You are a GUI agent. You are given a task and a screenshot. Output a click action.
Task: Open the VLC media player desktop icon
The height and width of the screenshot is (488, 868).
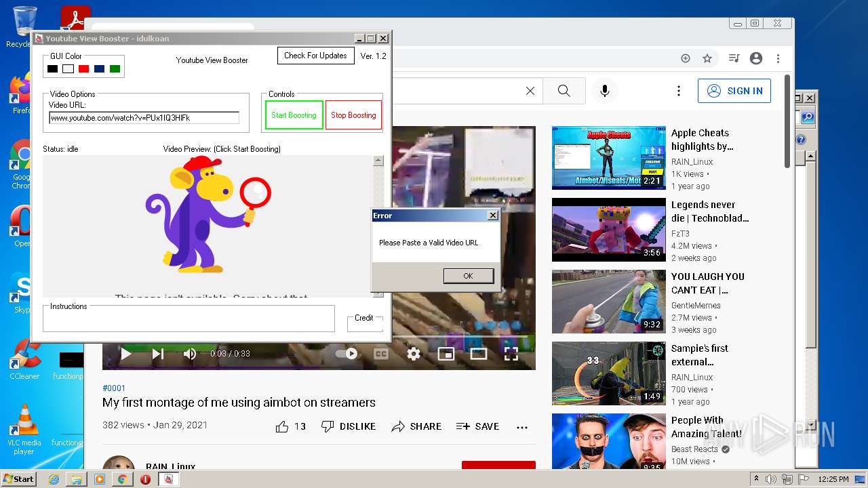24,429
